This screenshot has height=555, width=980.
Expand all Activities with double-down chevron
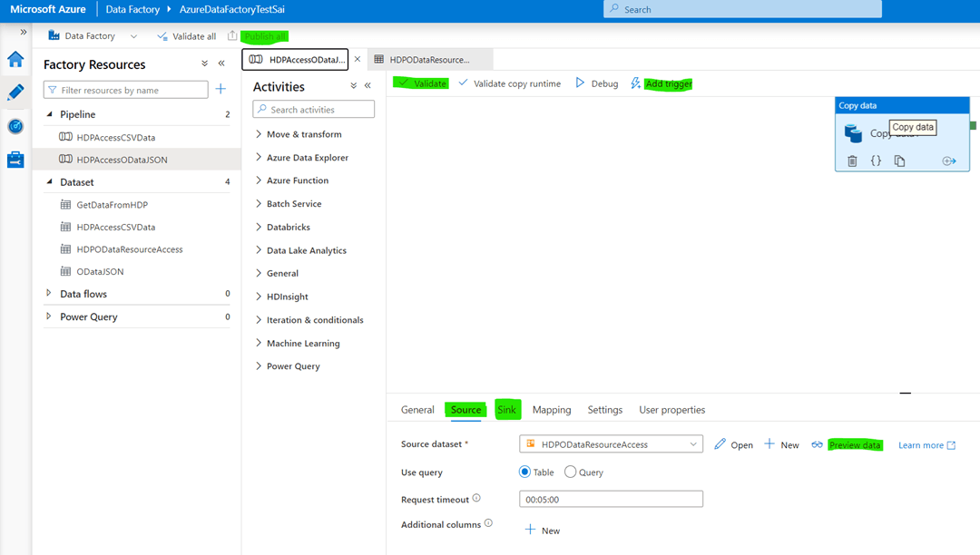coord(353,85)
